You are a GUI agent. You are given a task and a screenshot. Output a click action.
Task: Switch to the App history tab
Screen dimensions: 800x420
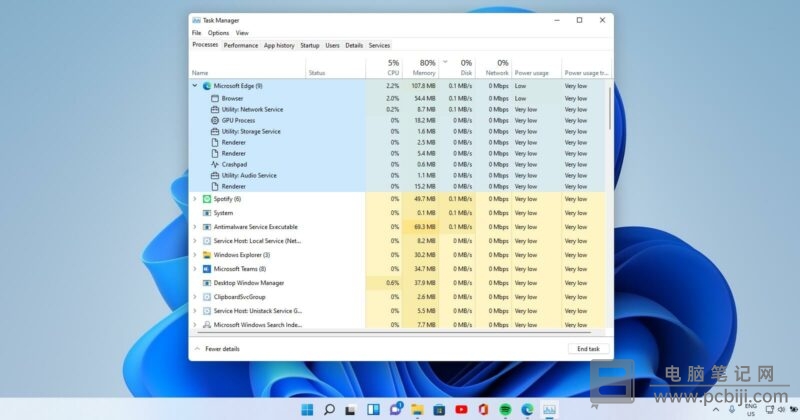coord(279,45)
